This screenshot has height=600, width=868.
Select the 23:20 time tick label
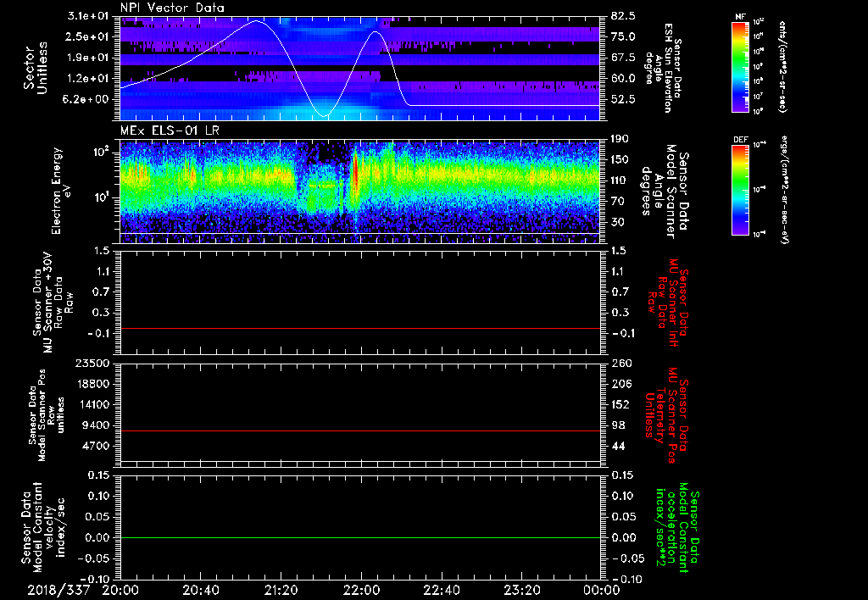[x=521, y=590]
